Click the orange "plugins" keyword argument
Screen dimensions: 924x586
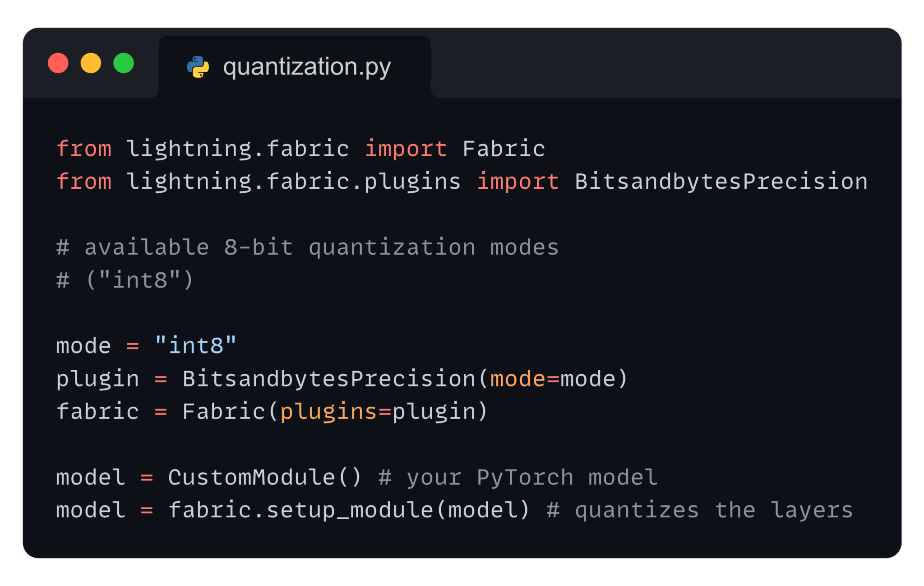(x=328, y=411)
